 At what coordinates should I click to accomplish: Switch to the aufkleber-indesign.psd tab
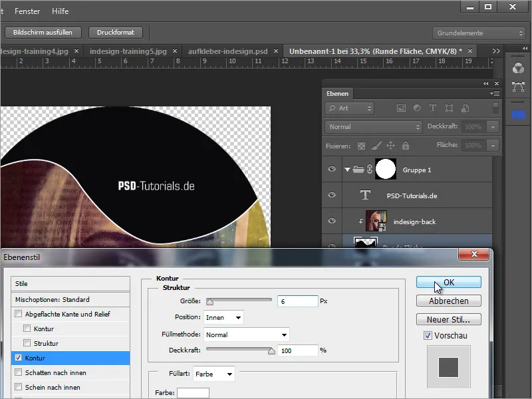tap(228, 51)
